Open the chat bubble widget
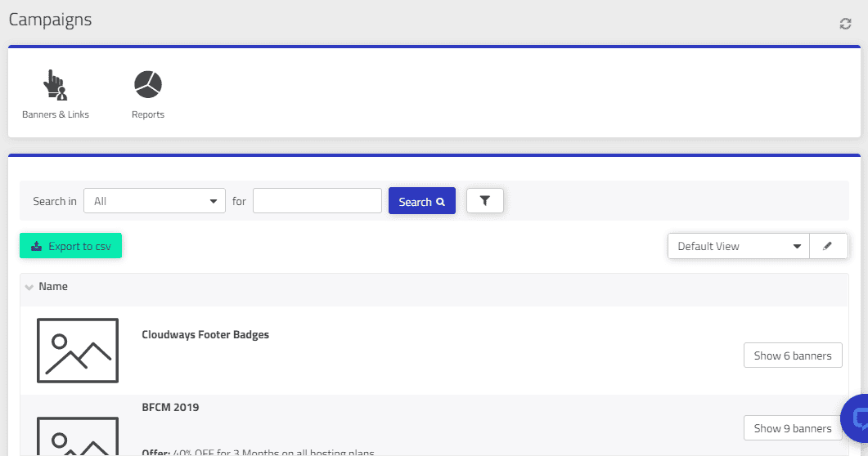This screenshot has width=868, height=456. 856,418
